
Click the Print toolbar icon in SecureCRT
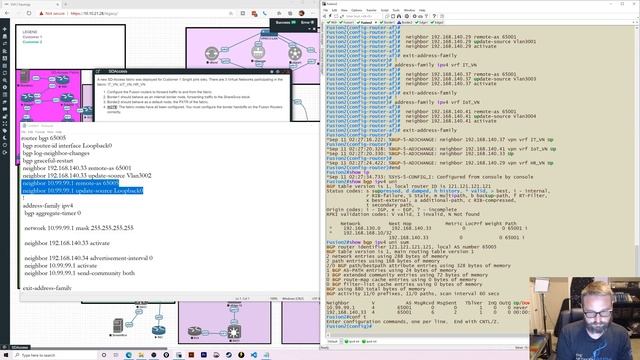click(x=407, y=16)
